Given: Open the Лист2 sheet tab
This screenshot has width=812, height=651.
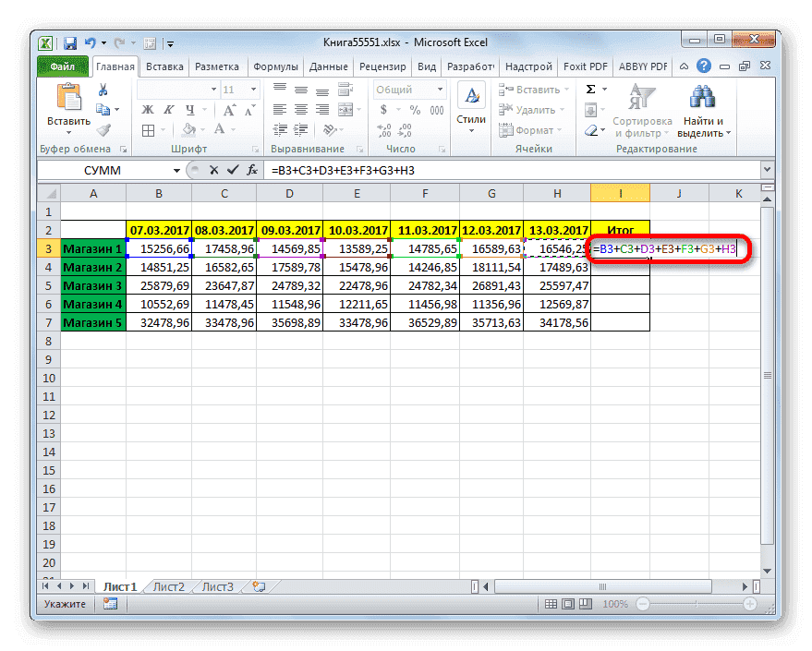Looking at the screenshot, I should 171,585.
